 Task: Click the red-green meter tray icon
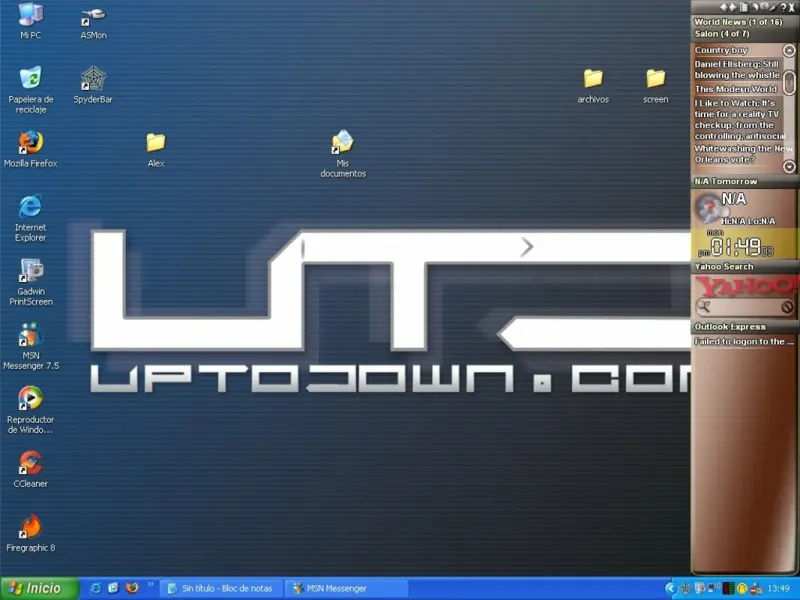[x=729, y=588]
